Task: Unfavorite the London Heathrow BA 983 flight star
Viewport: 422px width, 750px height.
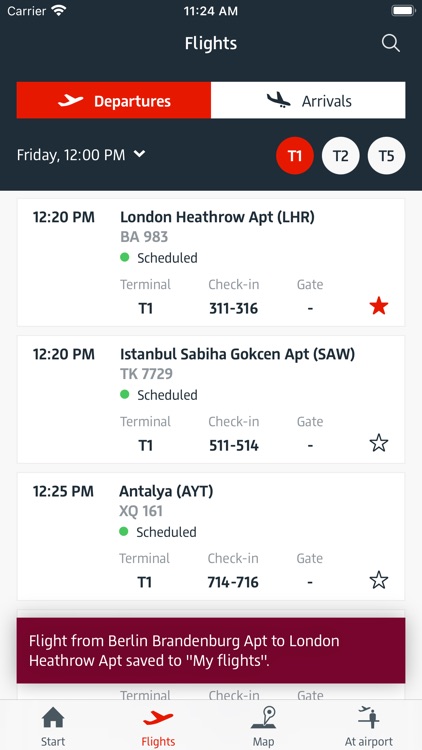Action: pos(378,306)
